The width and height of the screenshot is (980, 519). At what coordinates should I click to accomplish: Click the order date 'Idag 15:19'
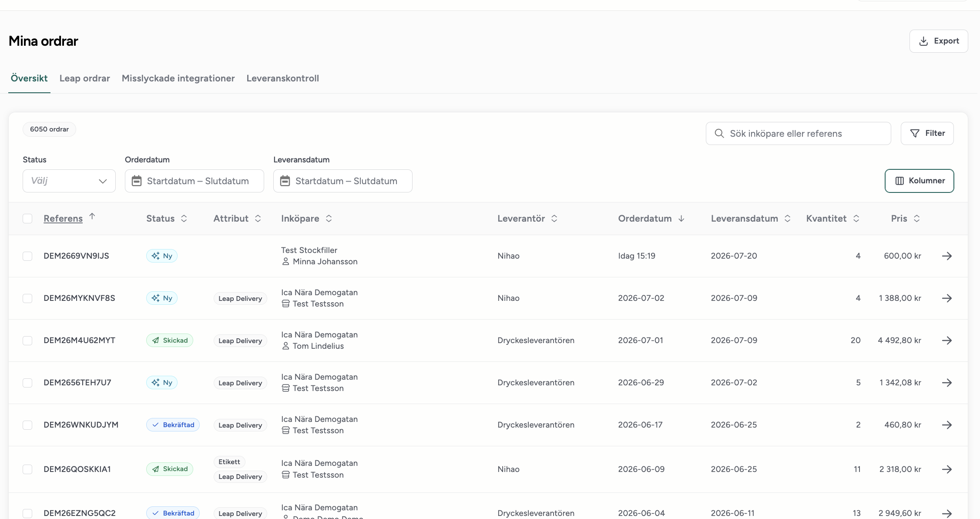coord(637,256)
